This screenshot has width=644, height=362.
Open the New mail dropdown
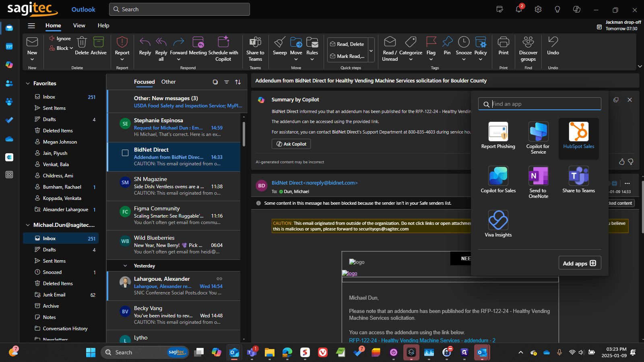coord(32,60)
